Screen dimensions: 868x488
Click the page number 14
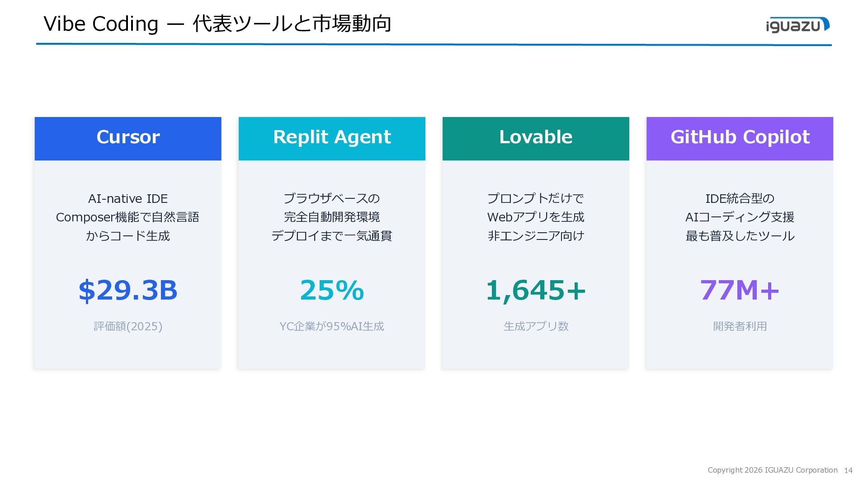[848, 470]
